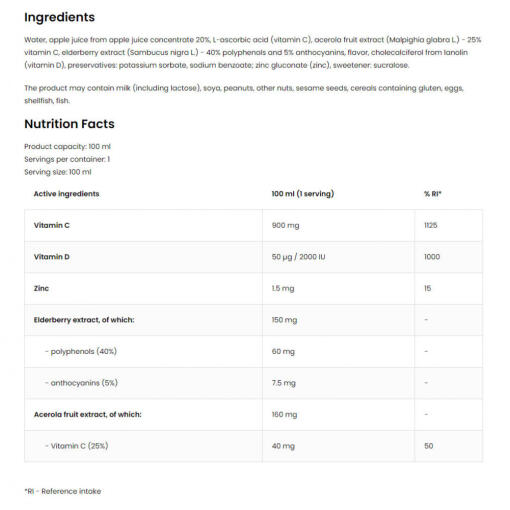This screenshot has height=510, width=510.
Task: Click the Vitamin C (25%) sub-row
Action: click(x=253, y=446)
